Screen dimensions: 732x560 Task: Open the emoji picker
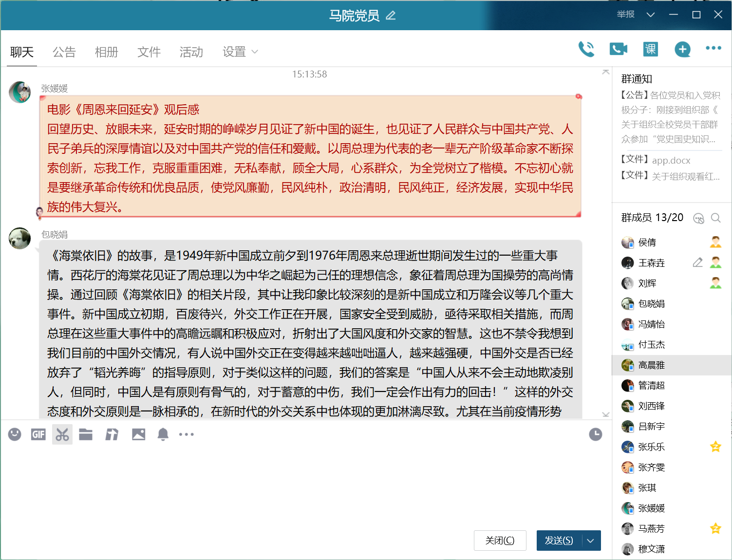click(x=15, y=434)
